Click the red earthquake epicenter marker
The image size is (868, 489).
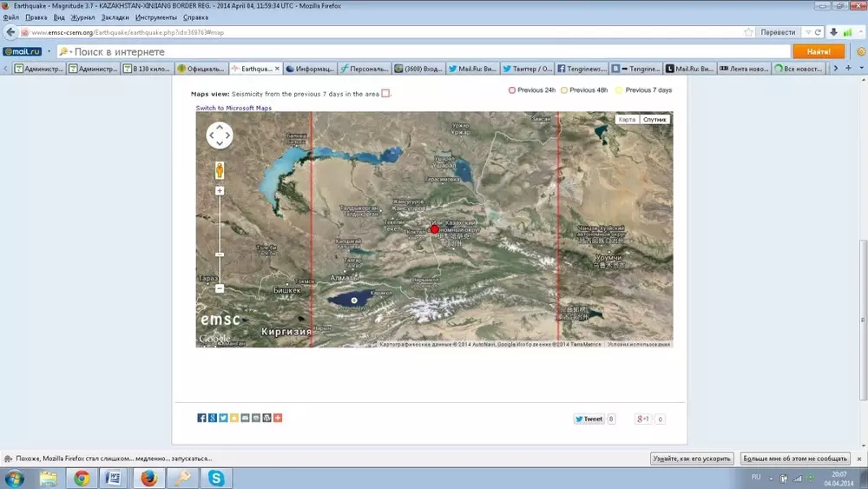tap(435, 229)
